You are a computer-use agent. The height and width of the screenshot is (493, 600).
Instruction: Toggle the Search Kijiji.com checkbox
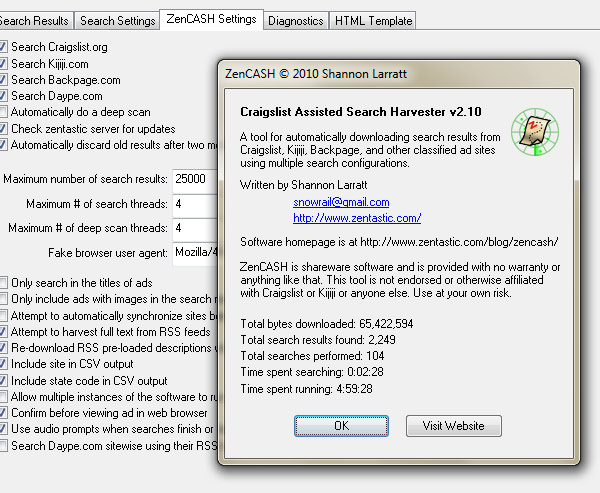[3, 64]
